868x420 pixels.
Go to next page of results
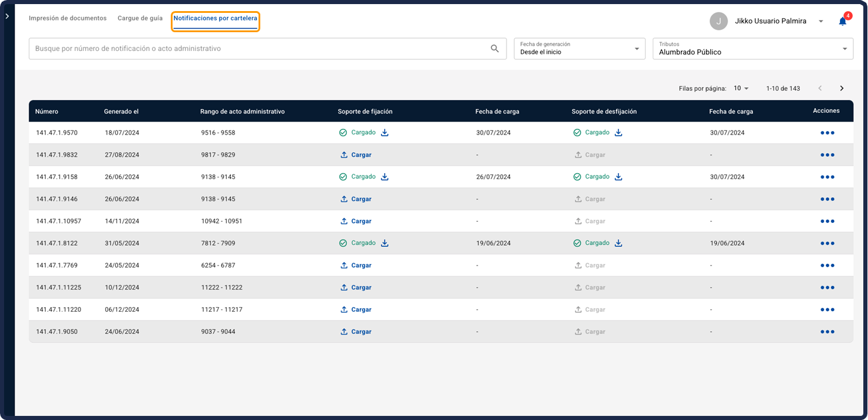(x=842, y=88)
